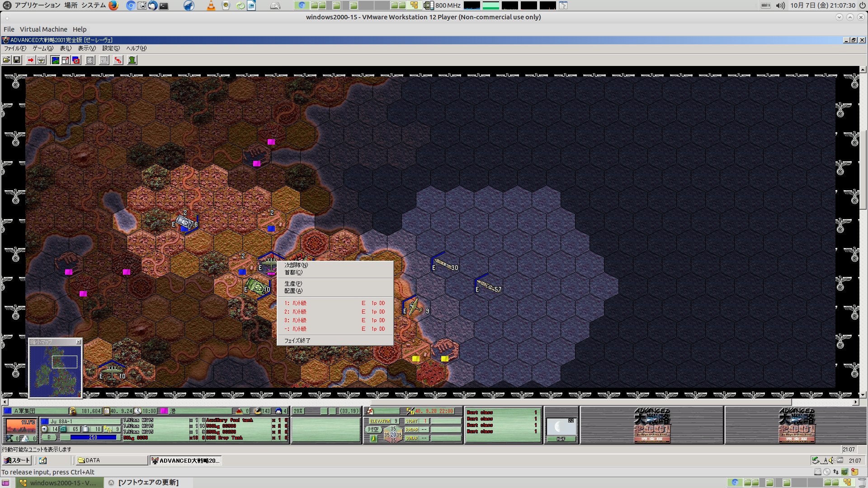Open the 表示(V) menu
Image resolution: width=868 pixels, height=488 pixels.
click(87, 48)
